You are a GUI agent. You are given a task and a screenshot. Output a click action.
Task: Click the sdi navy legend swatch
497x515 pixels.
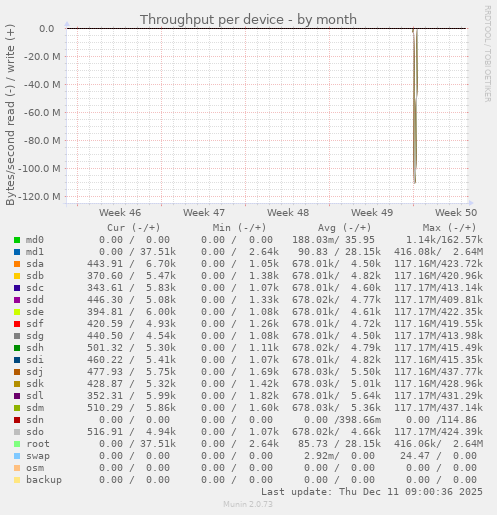[x=17, y=360]
